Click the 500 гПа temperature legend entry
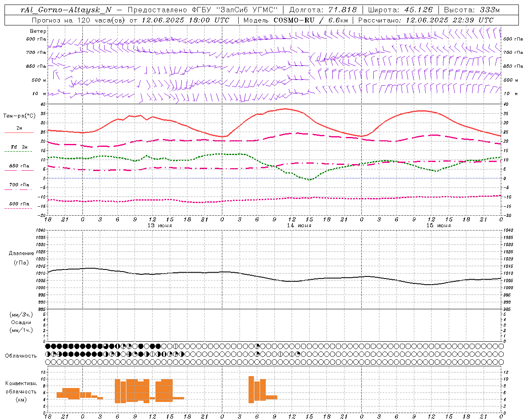This screenshot has width=525, height=420. [19, 204]
